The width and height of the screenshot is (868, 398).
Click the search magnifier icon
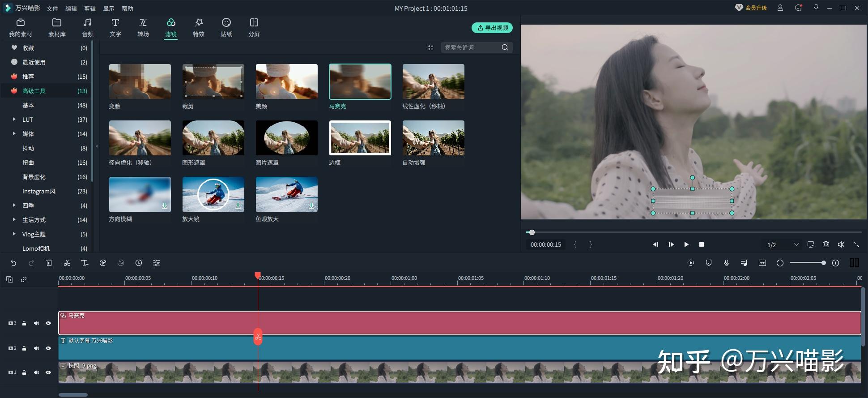[x=505, y=47]
